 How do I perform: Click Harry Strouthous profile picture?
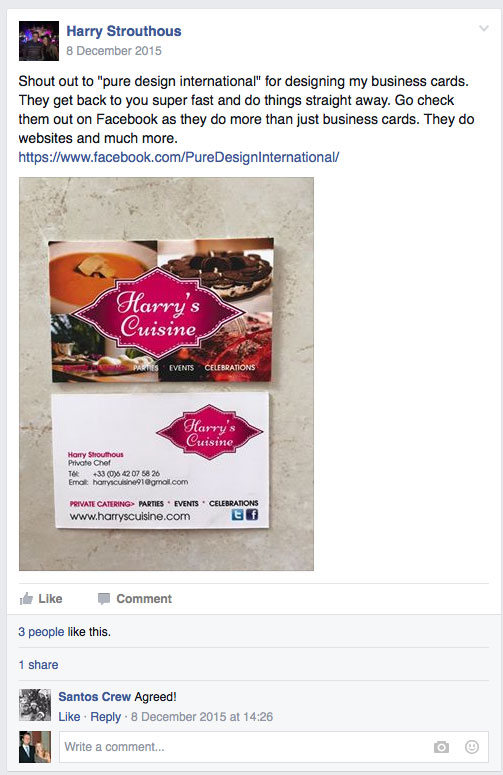[x=39, y=41]
